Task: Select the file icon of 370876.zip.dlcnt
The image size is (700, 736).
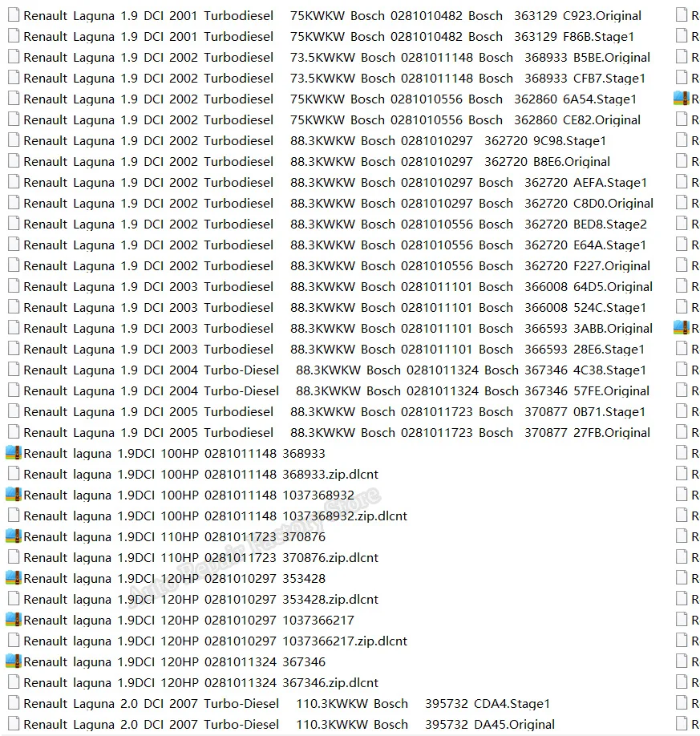Action: pyautogui.click(x=14, y=557)
